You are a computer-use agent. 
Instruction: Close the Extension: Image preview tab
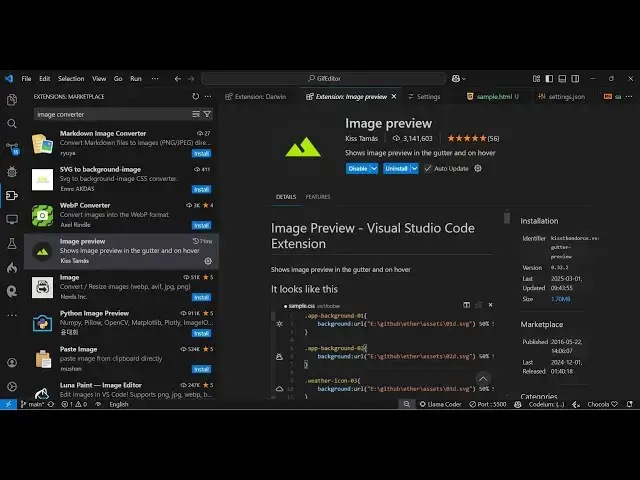click(x=394, y=96)
